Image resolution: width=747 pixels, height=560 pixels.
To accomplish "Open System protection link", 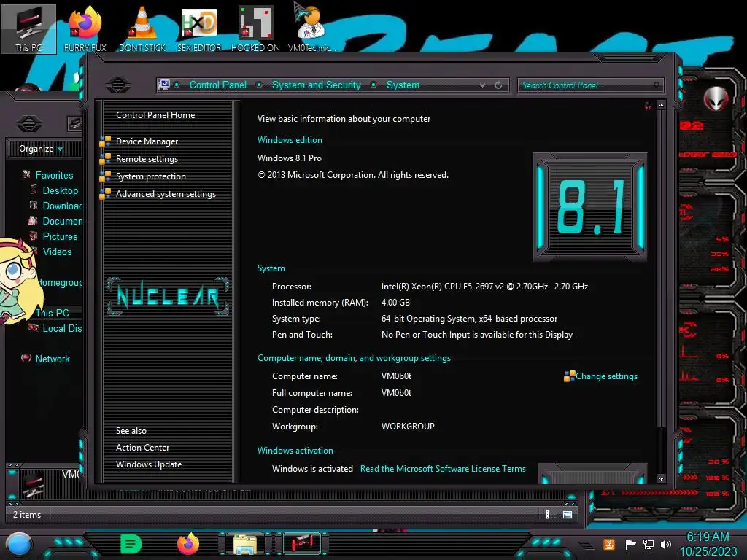I will coord(150,176).
